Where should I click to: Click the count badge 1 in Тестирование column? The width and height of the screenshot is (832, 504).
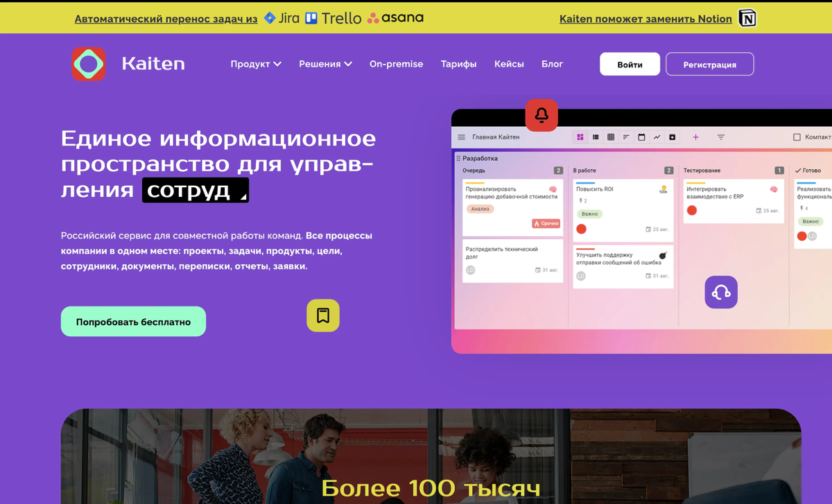pyautogui.click(x=779, y=171)
